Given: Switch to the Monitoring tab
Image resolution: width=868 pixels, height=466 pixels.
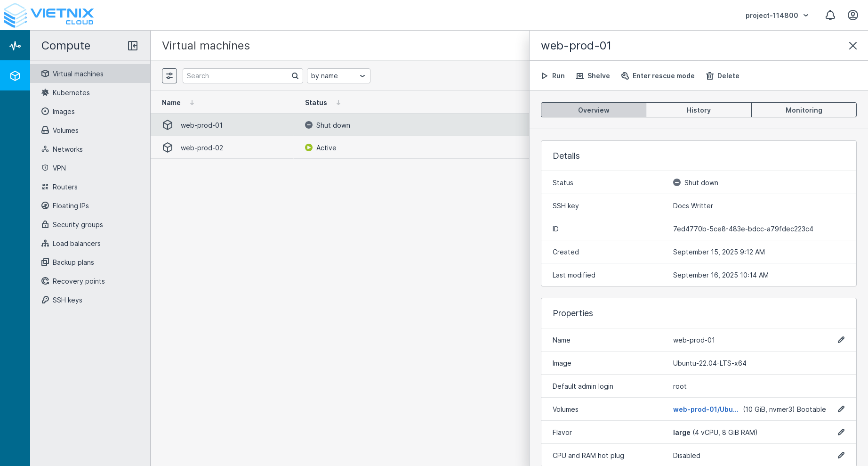Looking at the screenshot, I should coord(804,110).
